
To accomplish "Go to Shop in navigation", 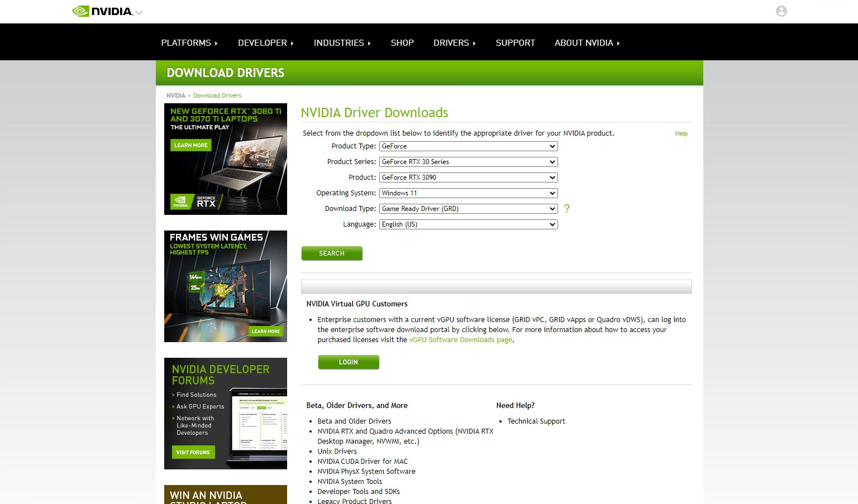I will [402, 43].
